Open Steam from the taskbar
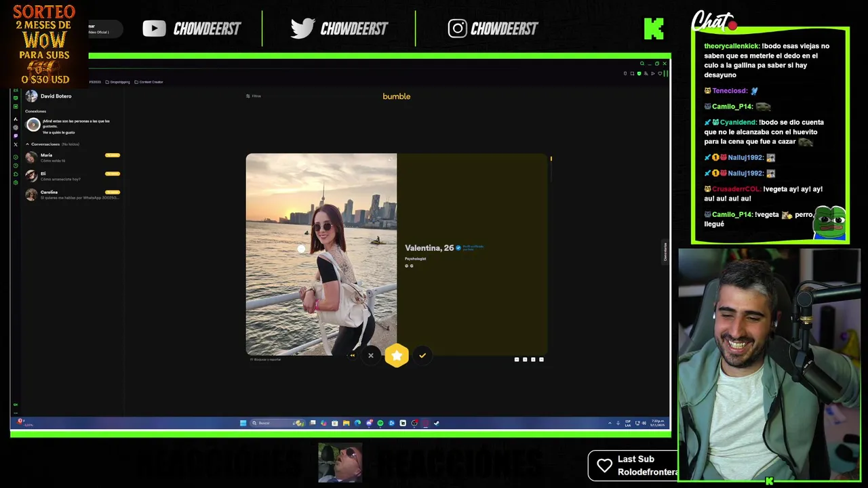The image size is (868, 488). 437,423
